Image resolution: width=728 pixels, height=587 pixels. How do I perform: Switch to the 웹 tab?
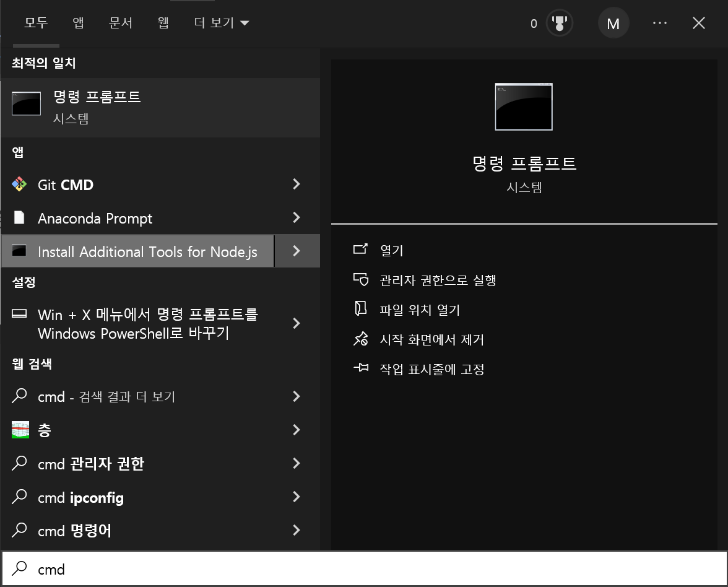click(162, 23)
